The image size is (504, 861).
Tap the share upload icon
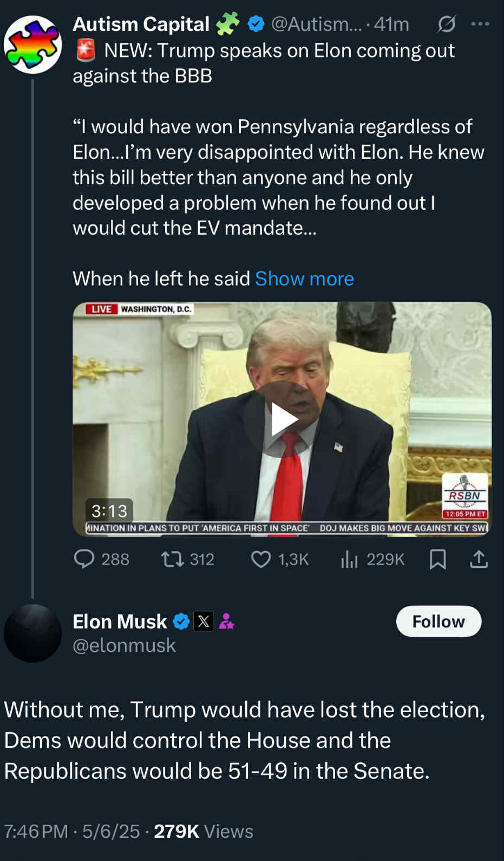(479, 559)
